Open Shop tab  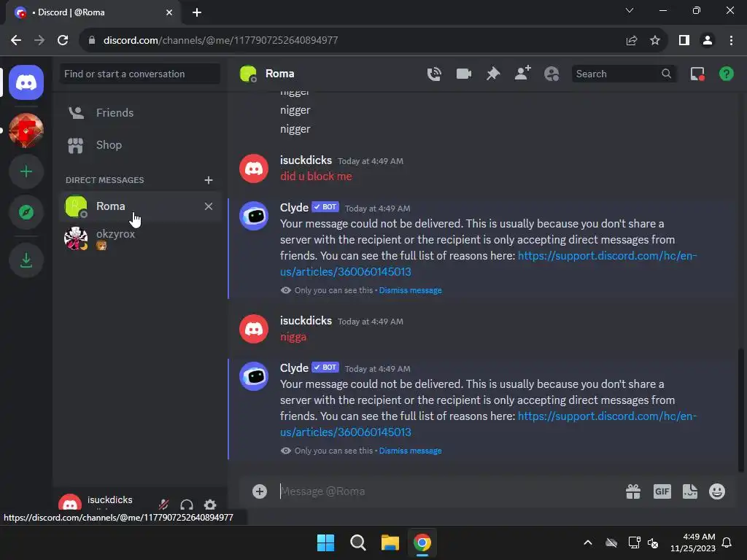[140, 145]
